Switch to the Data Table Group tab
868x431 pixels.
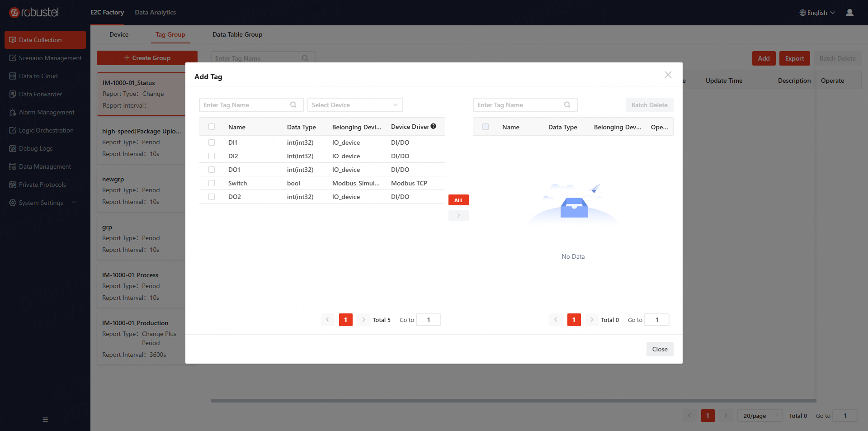click(237, 34)
